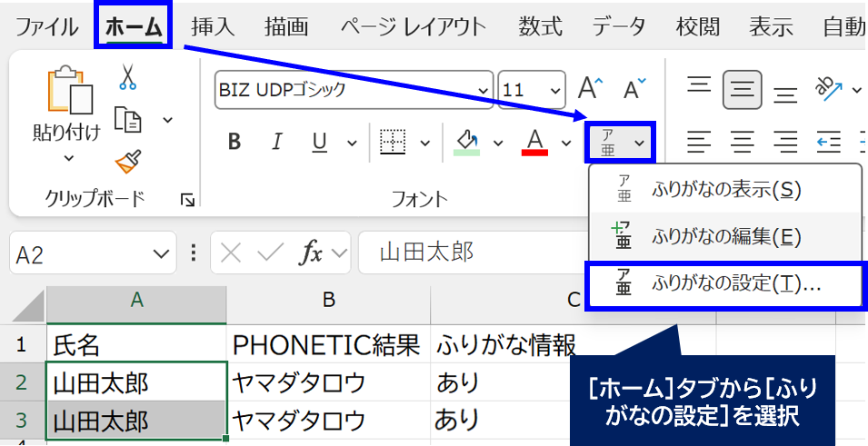
Task: Click the fx insert function icon
Action: click(311, 253)
